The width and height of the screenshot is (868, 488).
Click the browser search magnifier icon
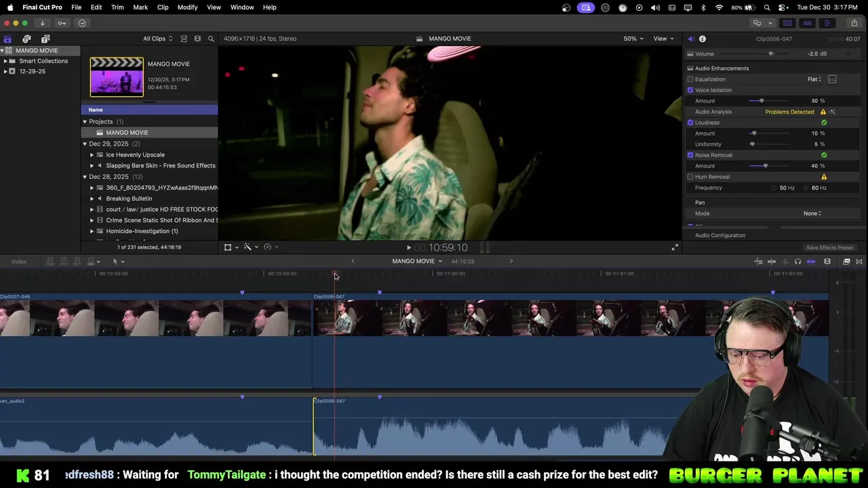[x=211, y=39]
